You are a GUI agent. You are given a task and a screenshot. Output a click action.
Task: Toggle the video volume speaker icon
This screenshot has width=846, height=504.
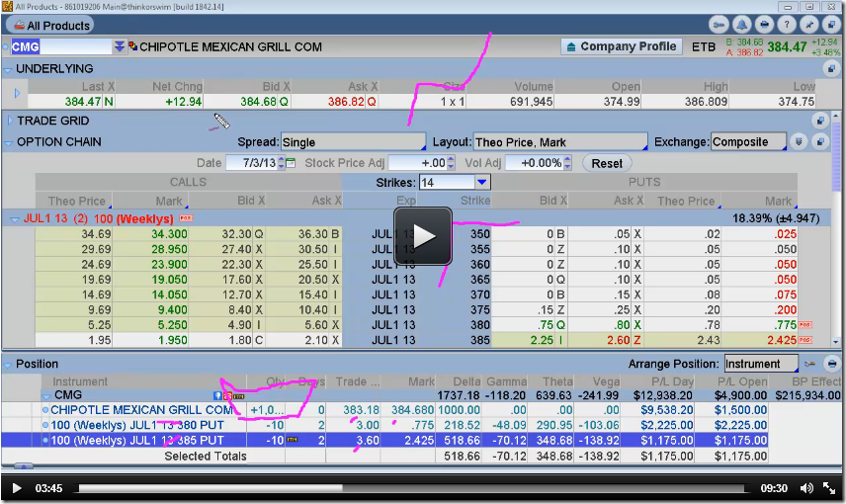pos(806,488)
